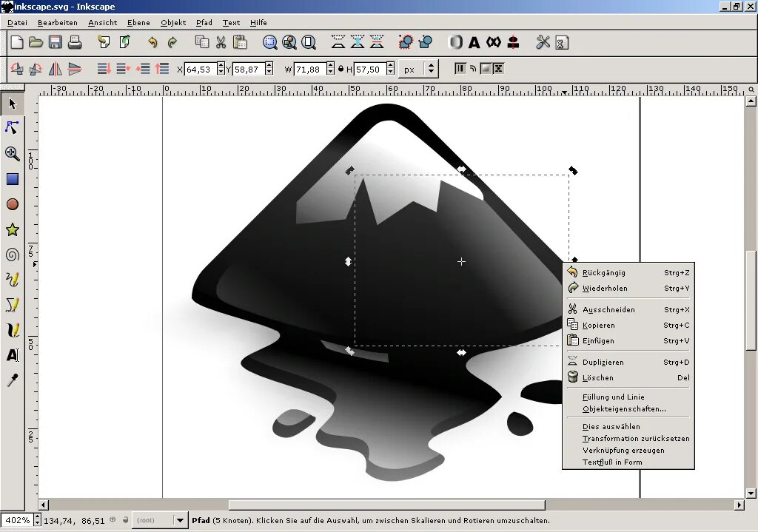
Task: Open the XML editor icon
Action: click(x=494, y=42)
